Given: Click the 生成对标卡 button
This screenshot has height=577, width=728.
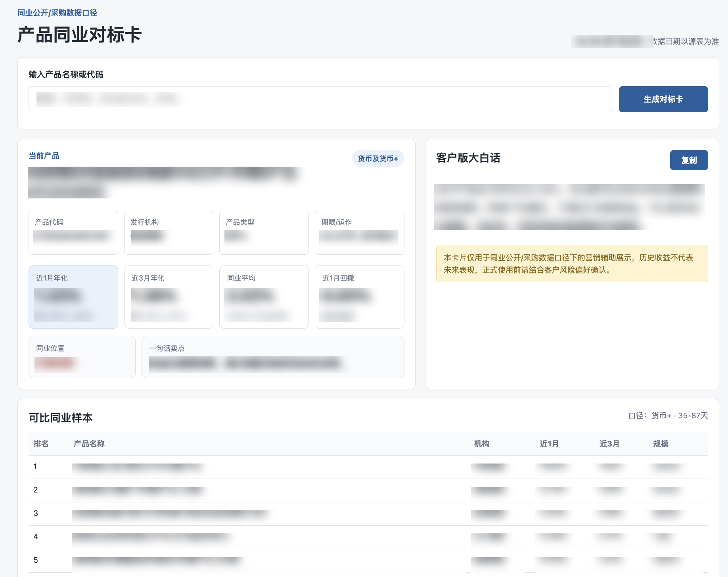Looking at the screenshot, I should coord(663,99).
